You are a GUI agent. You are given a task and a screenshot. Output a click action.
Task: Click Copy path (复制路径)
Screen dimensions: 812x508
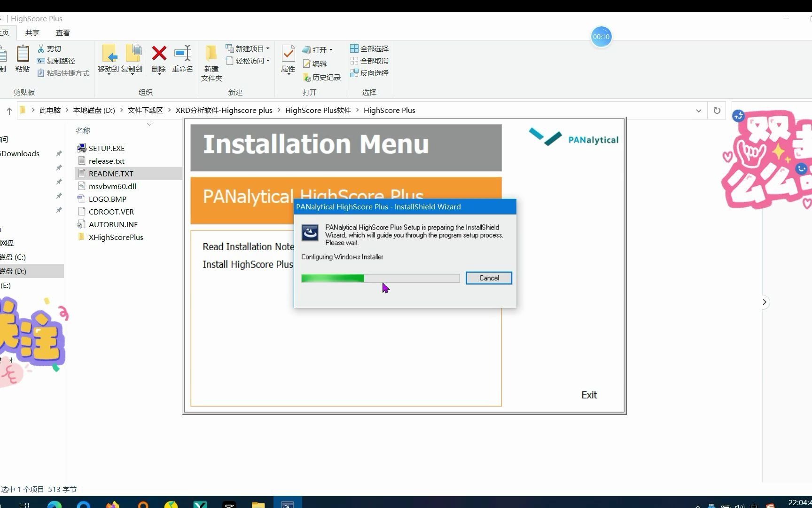56,61
